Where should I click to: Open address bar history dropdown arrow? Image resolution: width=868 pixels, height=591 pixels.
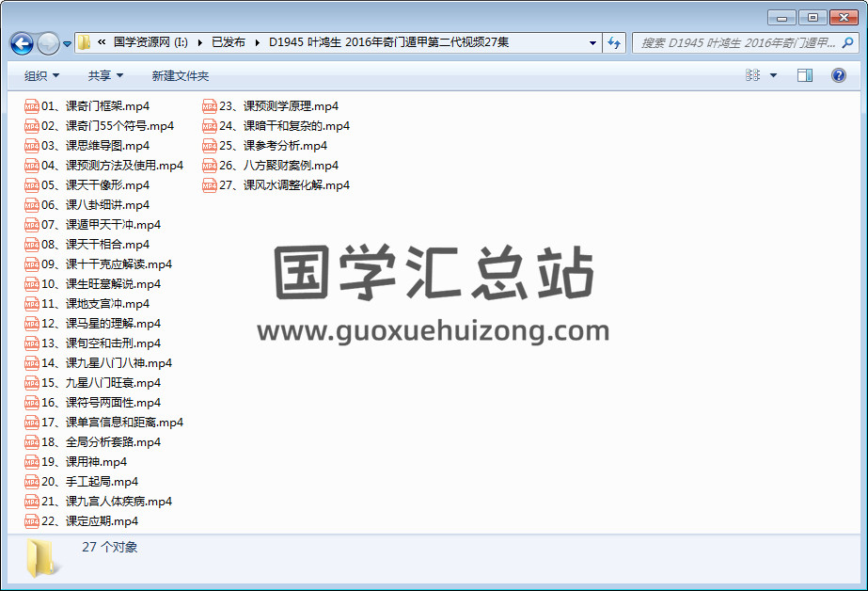[x=592, y=42]
